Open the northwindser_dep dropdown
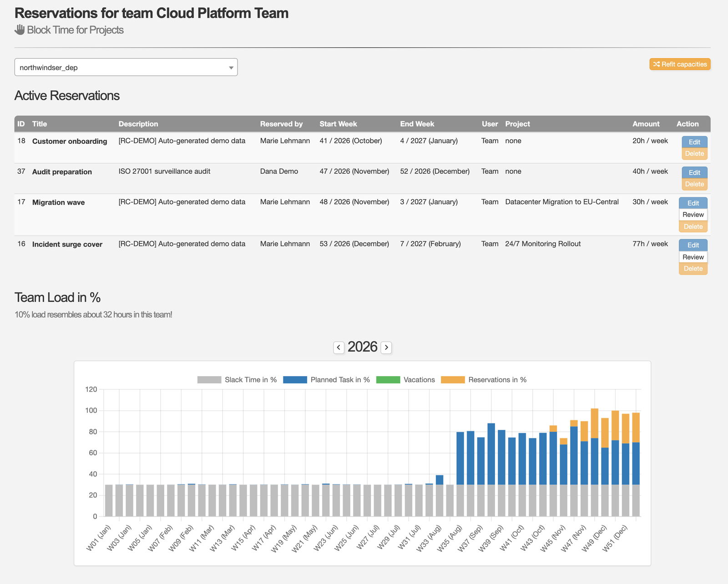 (x=126, y=67)
